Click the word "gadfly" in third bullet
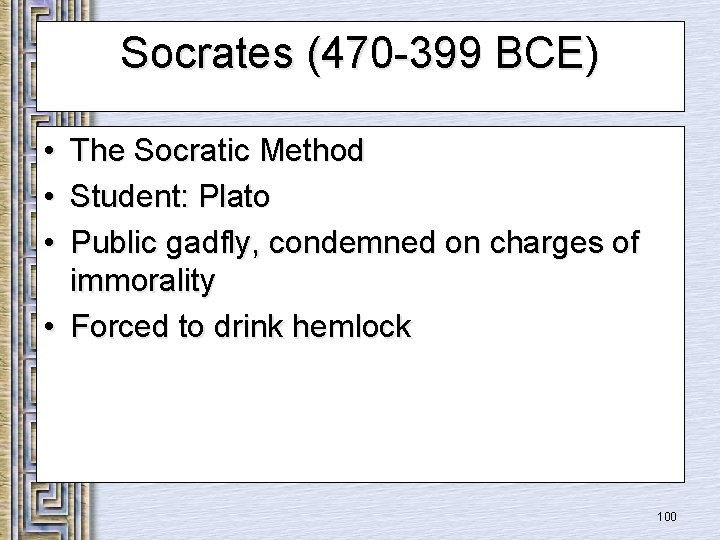Viewport: 720px width, 540px height. (x=209, y=243)
